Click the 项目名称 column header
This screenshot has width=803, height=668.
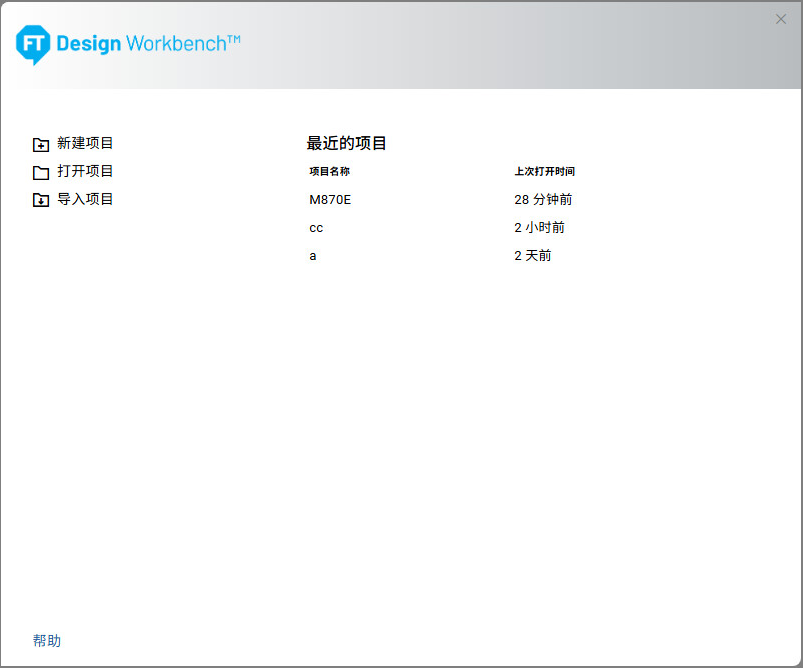(x=329, y=171)
